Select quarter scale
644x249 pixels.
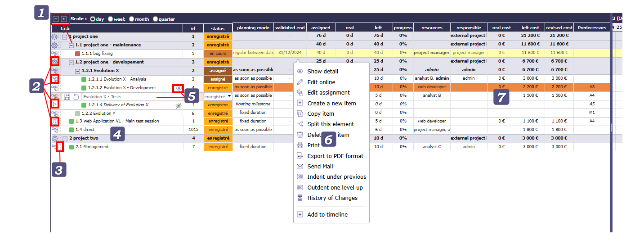pyautogui.click(x=156, y=19)
